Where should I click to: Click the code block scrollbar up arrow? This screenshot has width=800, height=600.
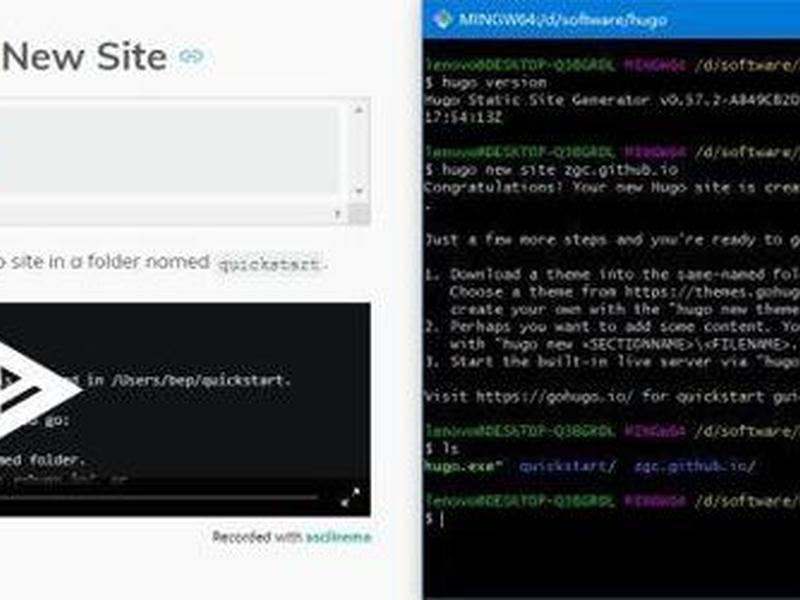359,110
